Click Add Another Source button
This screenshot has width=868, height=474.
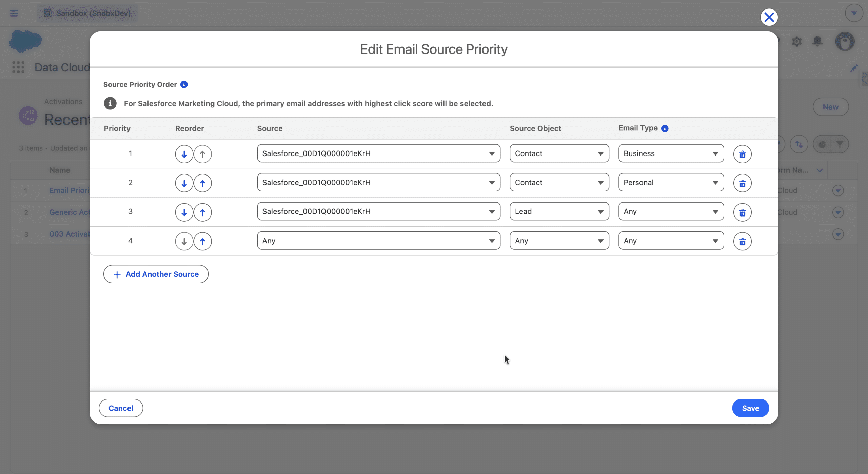pos(156,274)
